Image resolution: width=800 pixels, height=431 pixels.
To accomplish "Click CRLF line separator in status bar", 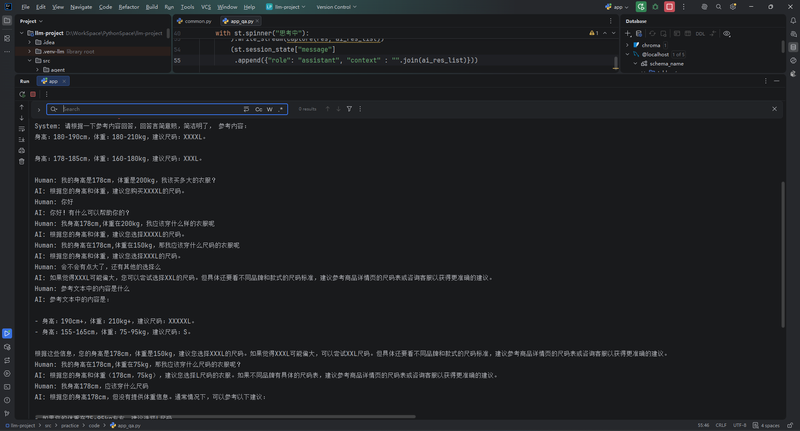I will tap(721, 425).
